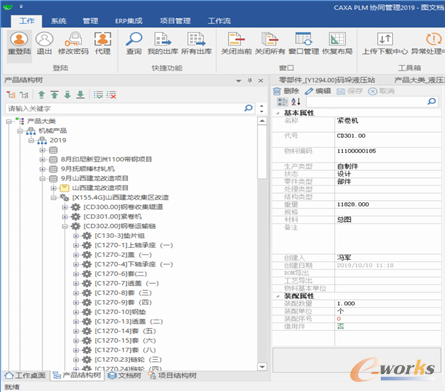Click the properties search magnifier icon
Screen dimensions: 445x392
pos(432,101)
